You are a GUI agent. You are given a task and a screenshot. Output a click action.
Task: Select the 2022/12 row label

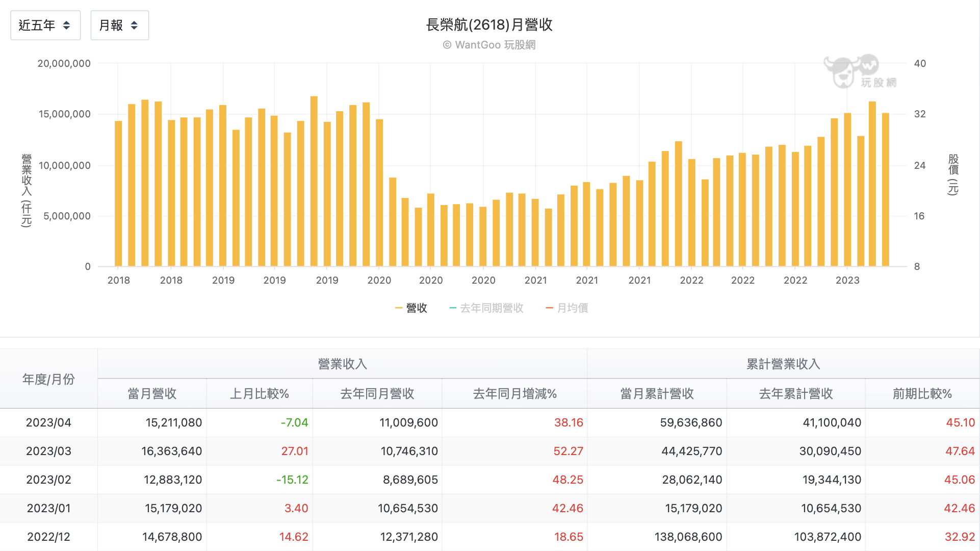point(48,537)
